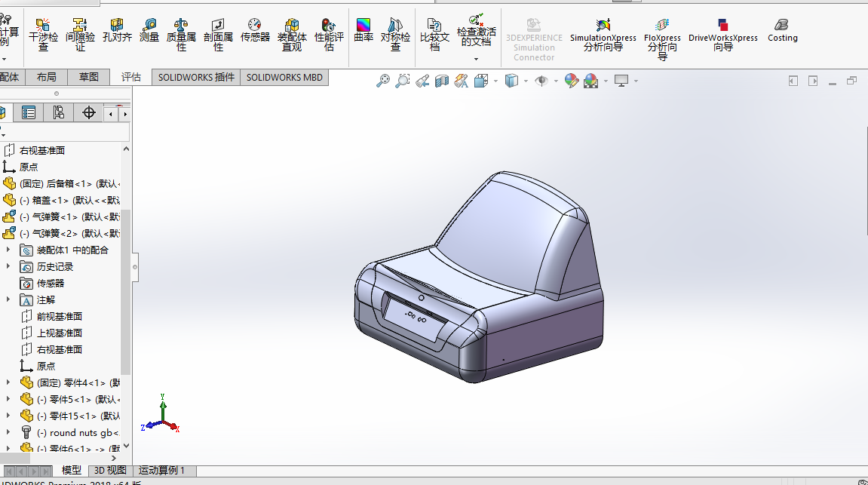Image resolution: width=868 pixels, height=485 pixels.
Task: Click the 曲率 curvature display icon
Action: click(363, 30)
